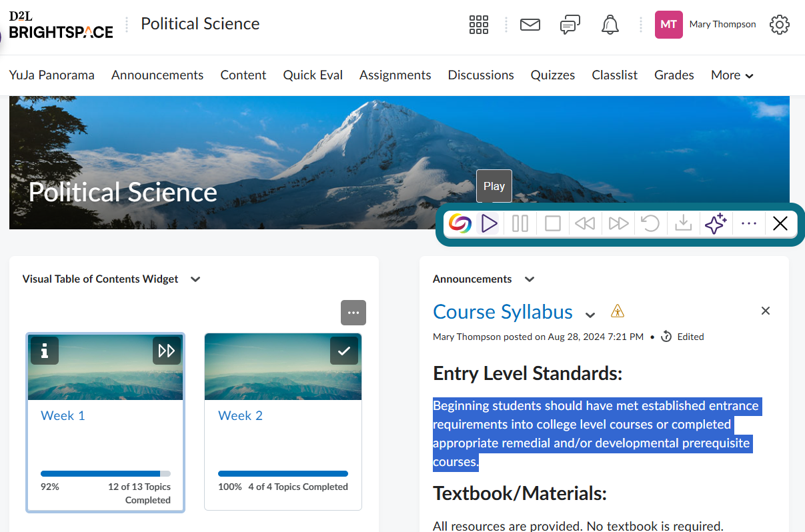Pause the text-to-speech playback
The height and width of the screenshot is (532, 805).
(x=520, y=223)
